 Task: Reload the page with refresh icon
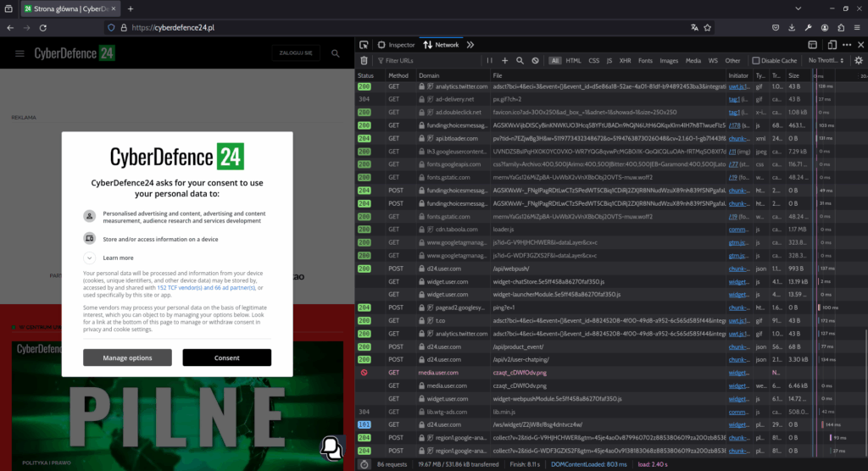[42, 28]
